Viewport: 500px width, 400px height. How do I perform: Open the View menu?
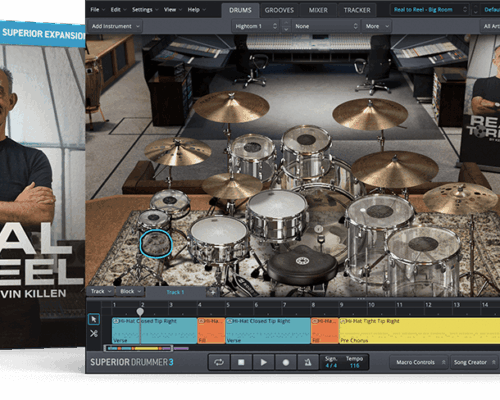point(172,10)
